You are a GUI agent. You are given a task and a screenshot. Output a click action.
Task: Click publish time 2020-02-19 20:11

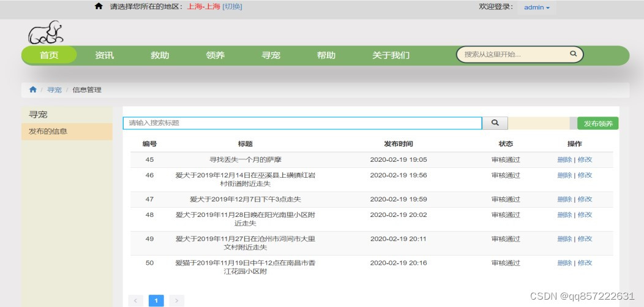399,239
